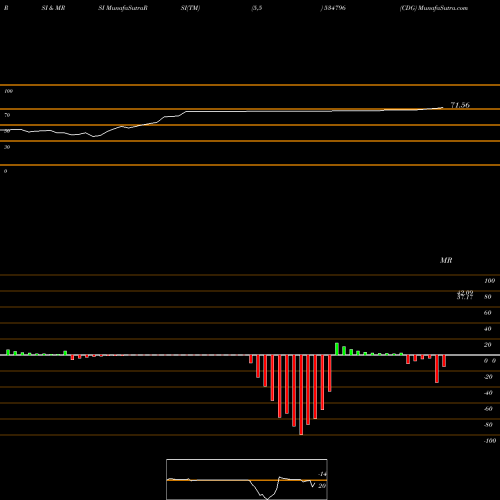Click the MR panel label
The width and height of the screenshot is (500, 500).
click(446, 260)
